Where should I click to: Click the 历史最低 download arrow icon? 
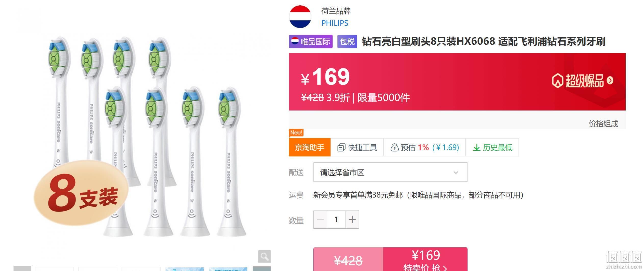click(476, 148)
